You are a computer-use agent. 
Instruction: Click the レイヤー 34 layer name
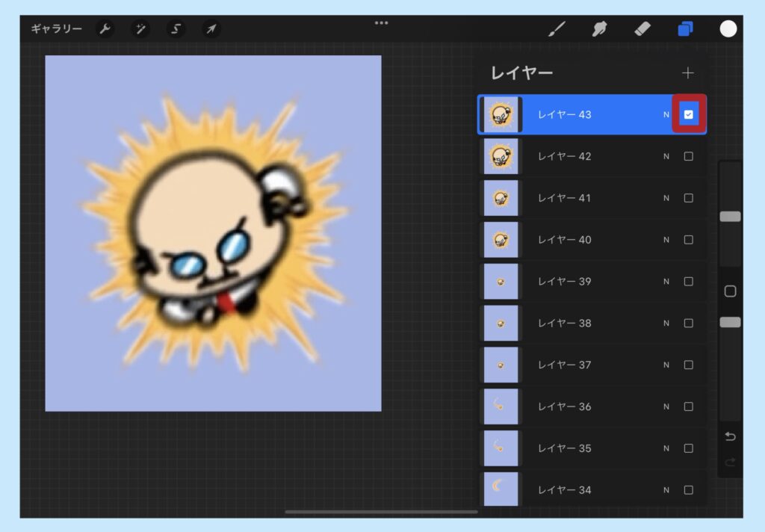[565, 490]
